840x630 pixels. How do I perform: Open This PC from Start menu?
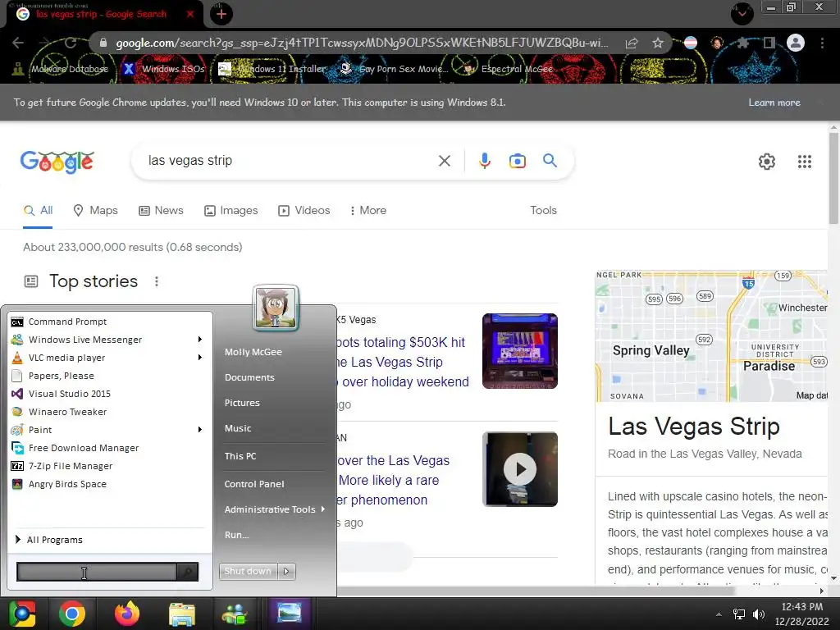[240, 456]
